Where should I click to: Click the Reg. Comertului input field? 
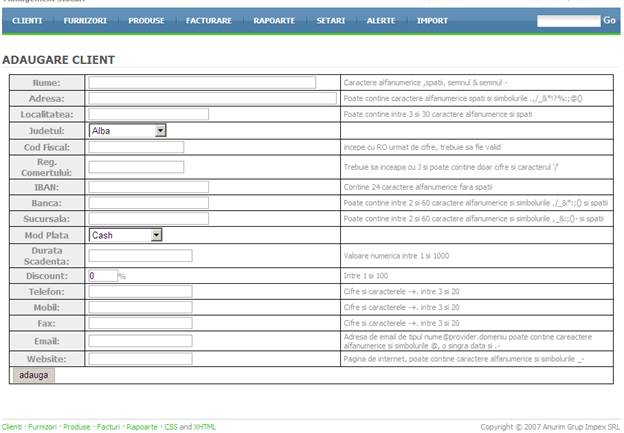[x=136, y=167]
